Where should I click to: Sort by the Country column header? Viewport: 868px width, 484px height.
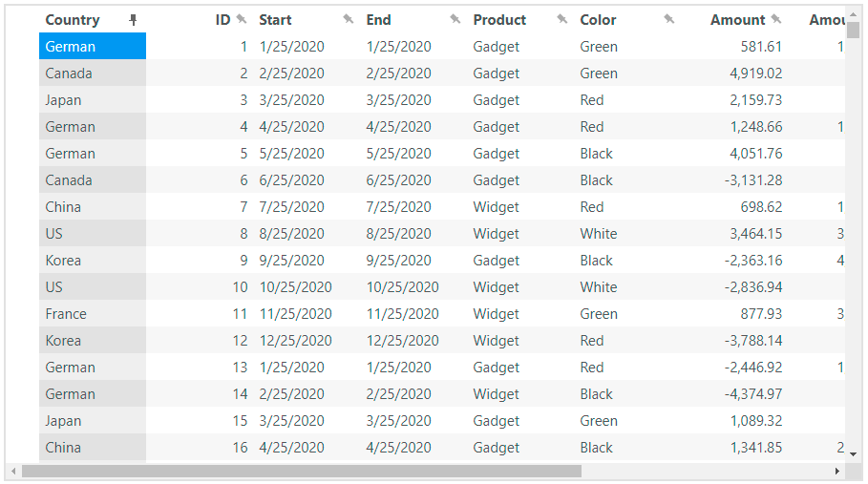pos(73,20)
